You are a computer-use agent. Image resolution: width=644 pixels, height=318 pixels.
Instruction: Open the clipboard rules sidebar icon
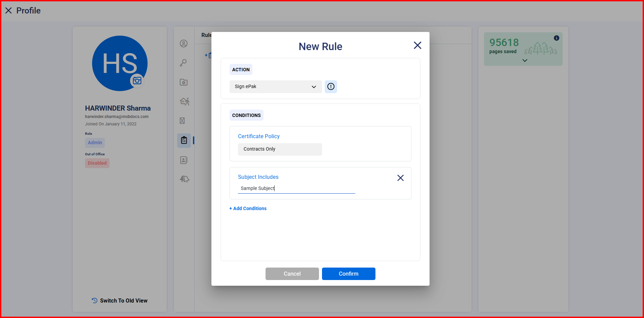pyautogui.click(x=184, y=141)
